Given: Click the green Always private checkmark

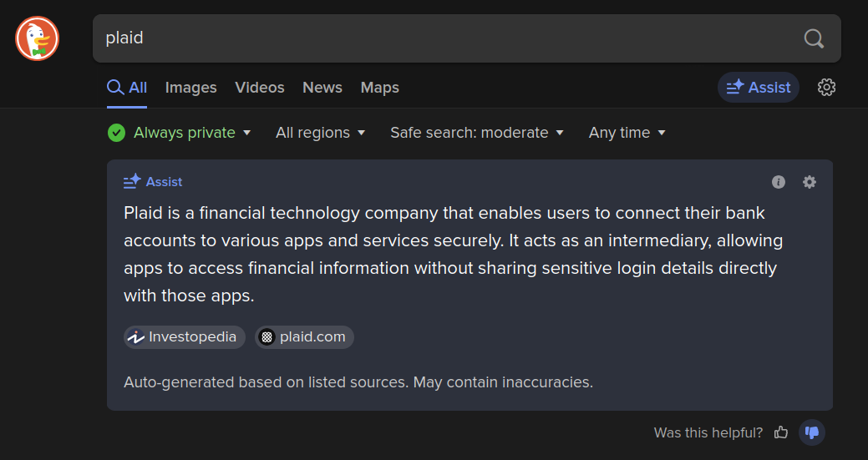Looking at the screenshot, I should tap(116, 133).
